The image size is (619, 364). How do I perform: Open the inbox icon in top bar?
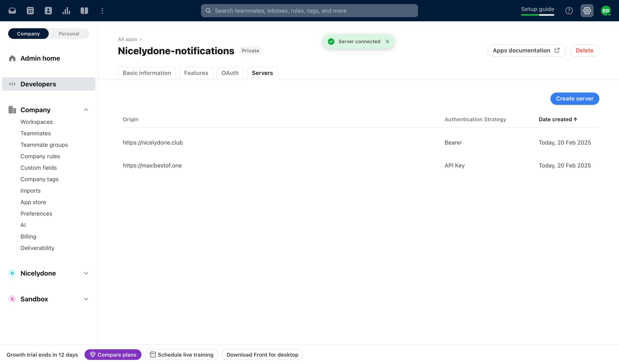tap(12, 11)
